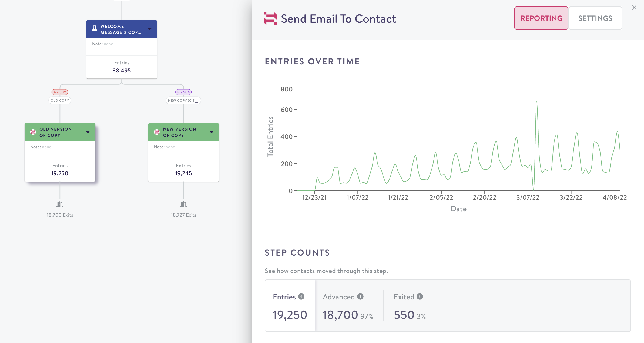Click the email icon on Old Version of Copy
This screenshot has height=343, width=644.
(x=33, y=132)
